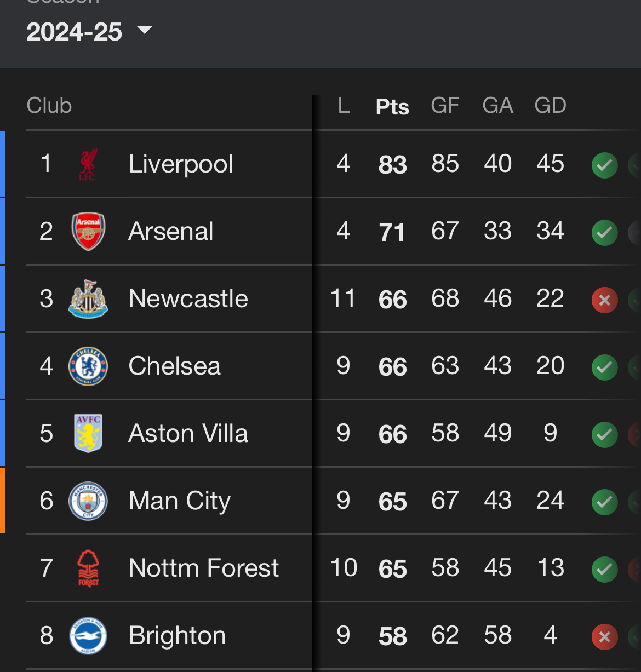Click the Liverpool club crest
The image size is (641, 672).
88,164
